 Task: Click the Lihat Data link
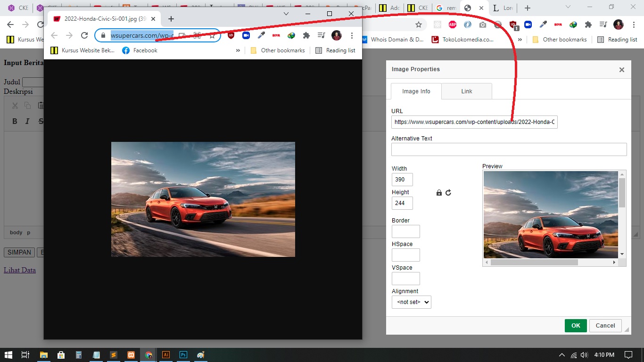tap(20, 270)
